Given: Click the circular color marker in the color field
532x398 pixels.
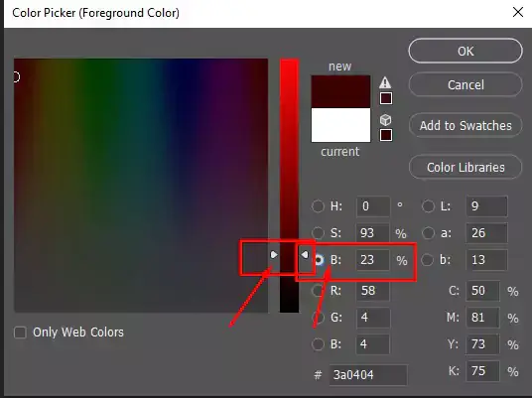Looking at the screenshot, I should (16, 77).
